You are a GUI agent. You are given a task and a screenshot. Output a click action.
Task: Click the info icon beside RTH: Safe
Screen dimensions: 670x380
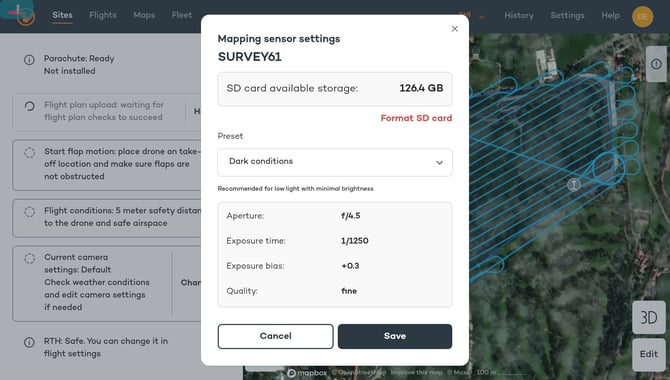pyautogui.click(x=29, y=342)
